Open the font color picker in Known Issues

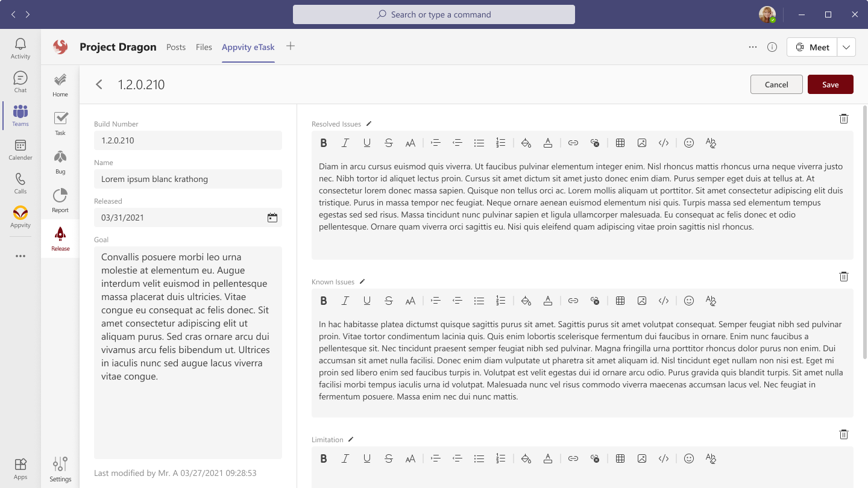tap(547, 300)
